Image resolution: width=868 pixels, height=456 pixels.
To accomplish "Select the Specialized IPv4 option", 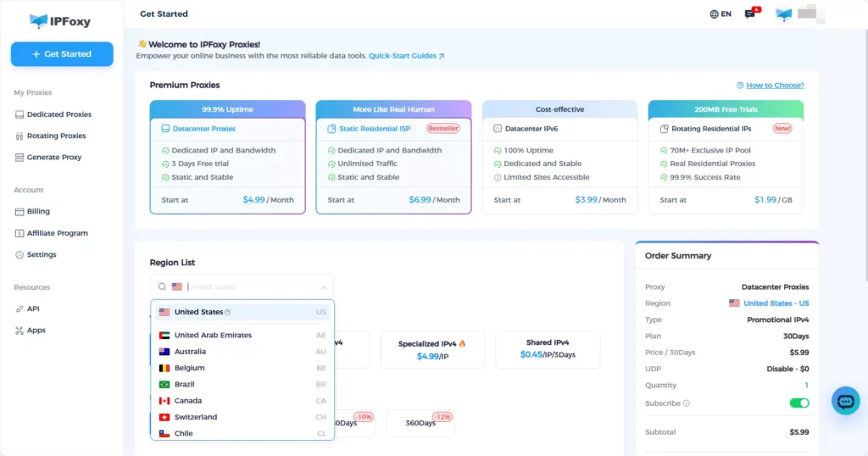I will tap(431, 350).
